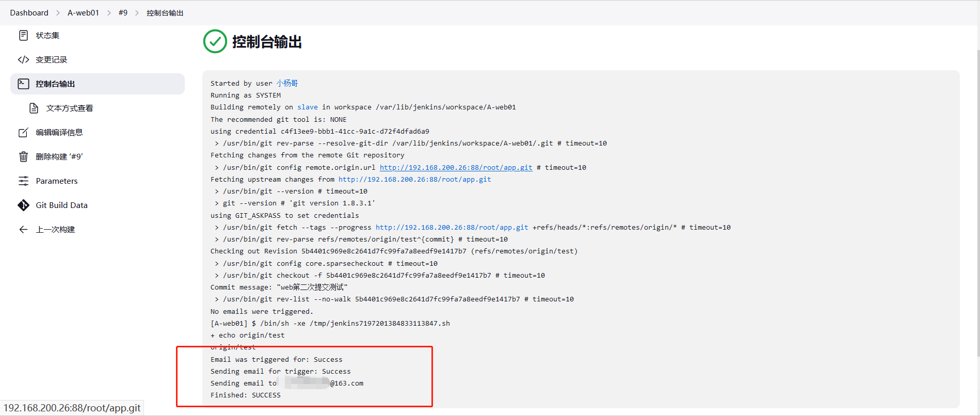Screen dimensions: 980x416
Task: Click the 'Finished: SUCCESS' line
Action: pyautogui.click(x=246, y=395)
